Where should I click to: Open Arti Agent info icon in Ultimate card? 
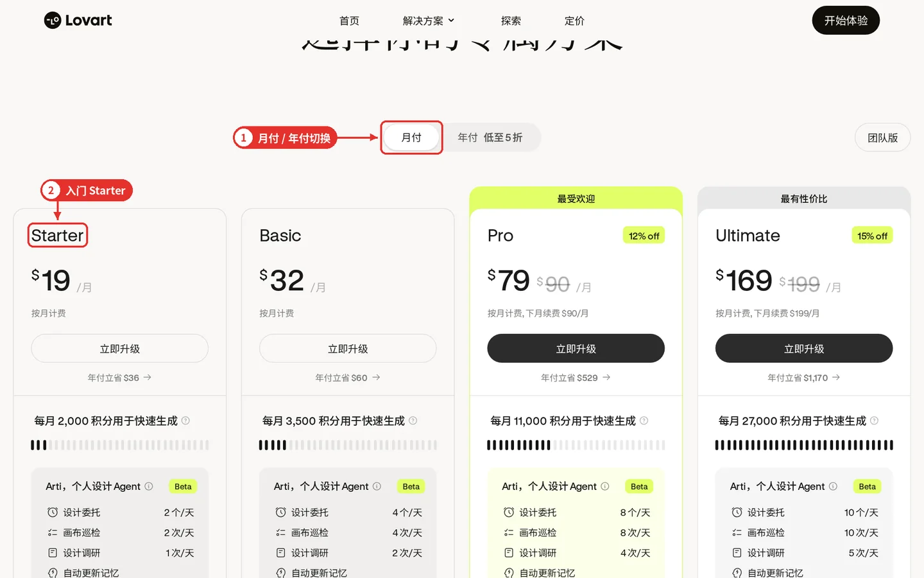(x=833, y=486)
